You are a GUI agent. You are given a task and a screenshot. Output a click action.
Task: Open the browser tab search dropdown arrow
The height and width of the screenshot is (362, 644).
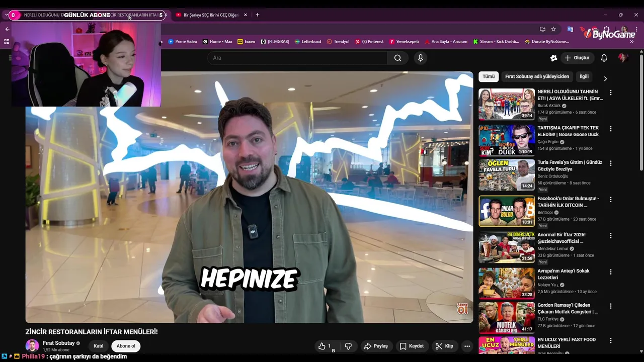pos(6,15)
